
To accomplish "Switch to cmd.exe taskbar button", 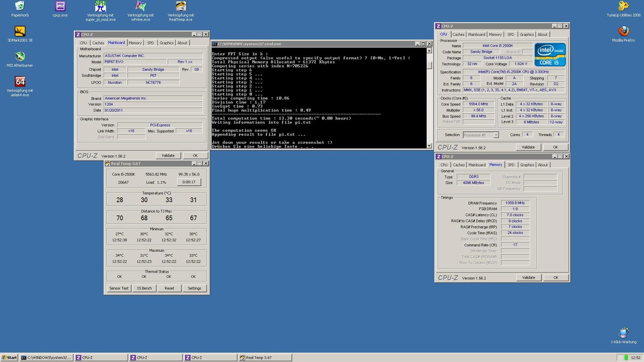I will pos(46,358).
